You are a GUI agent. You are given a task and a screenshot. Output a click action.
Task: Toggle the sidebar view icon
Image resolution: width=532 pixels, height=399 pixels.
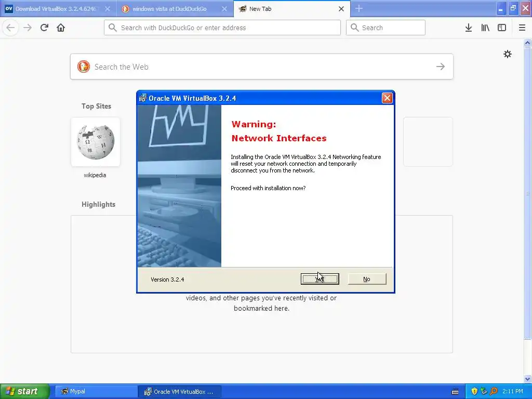[x=502, y=28]
